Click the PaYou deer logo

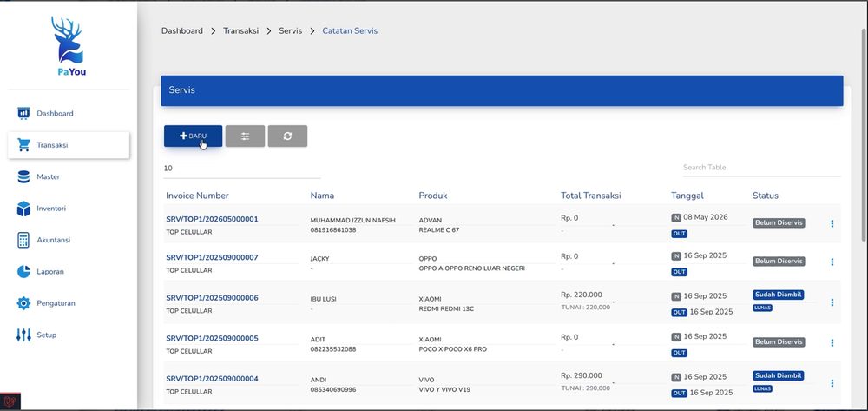[69, 46]
